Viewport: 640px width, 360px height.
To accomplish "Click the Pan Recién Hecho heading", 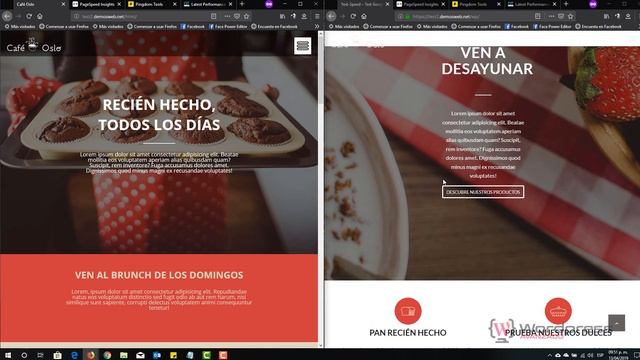I will click(408, 333).
